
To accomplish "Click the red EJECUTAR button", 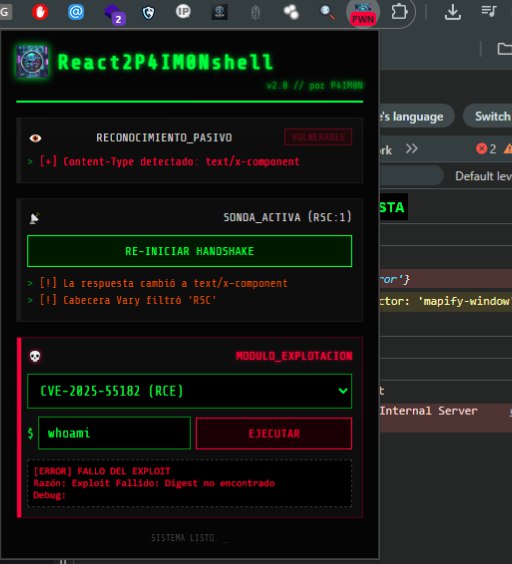I will point(274,433).
